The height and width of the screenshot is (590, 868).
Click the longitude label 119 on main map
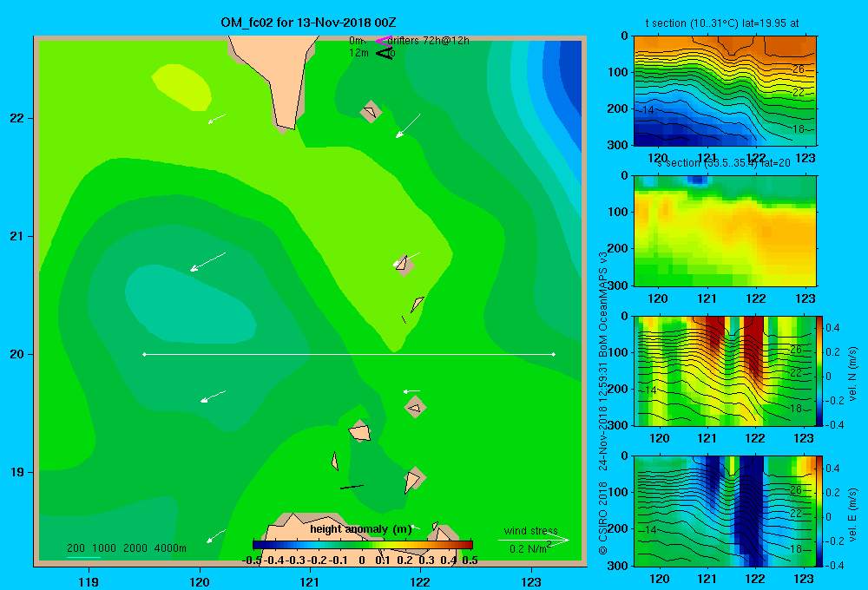89,581
